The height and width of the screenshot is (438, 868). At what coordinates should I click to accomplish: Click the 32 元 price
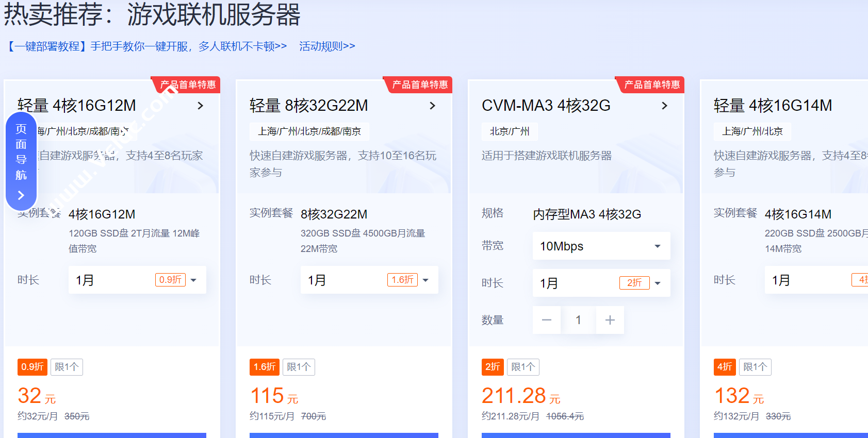pos(37,396)
